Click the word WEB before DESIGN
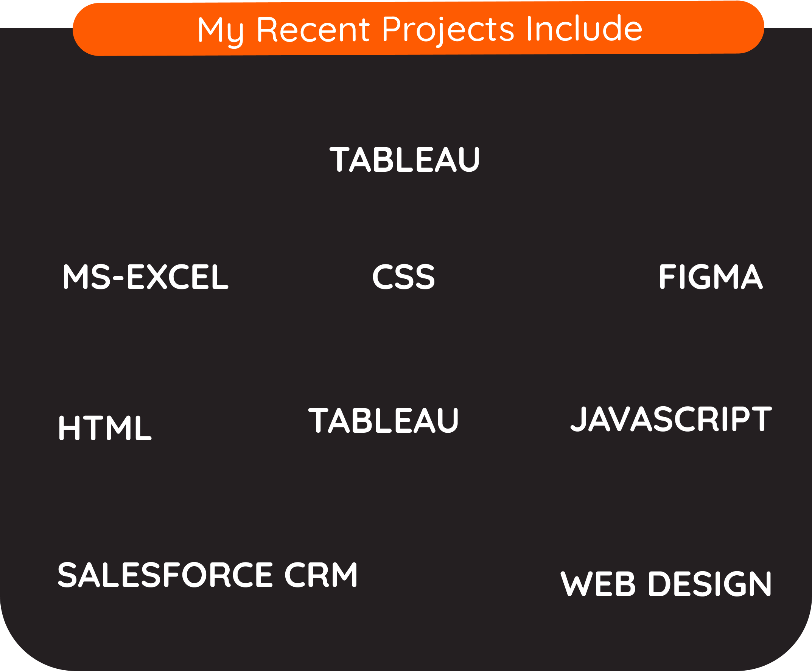This screenshot has width=812, height=671. (598, 584)
